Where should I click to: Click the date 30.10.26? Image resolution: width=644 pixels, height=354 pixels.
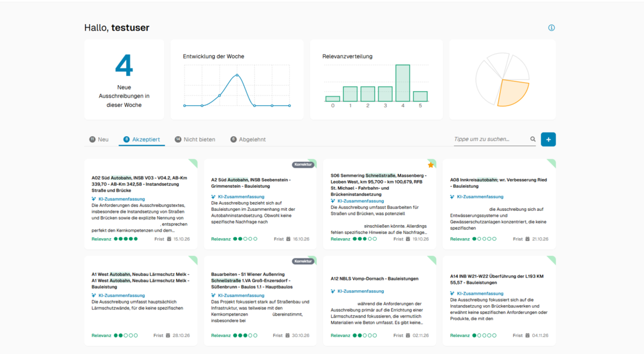coord(301,335)
